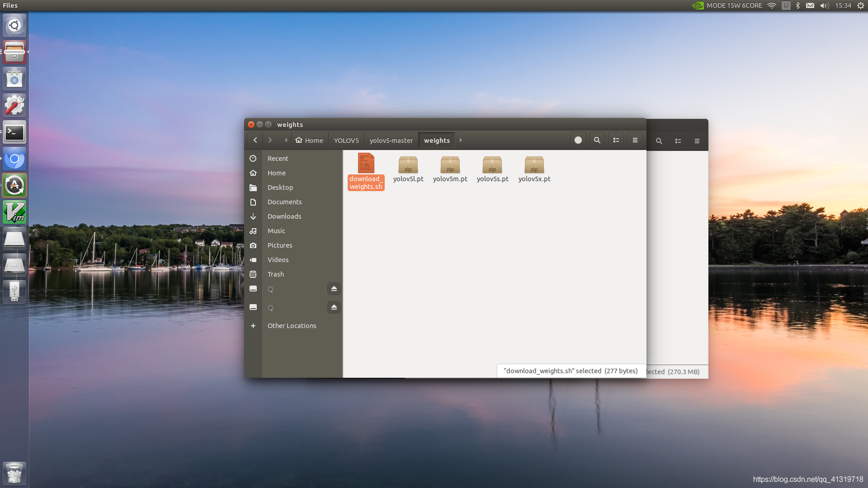
Task: Open the hamburger menu in weights window
Action: [x=635, y=140]
